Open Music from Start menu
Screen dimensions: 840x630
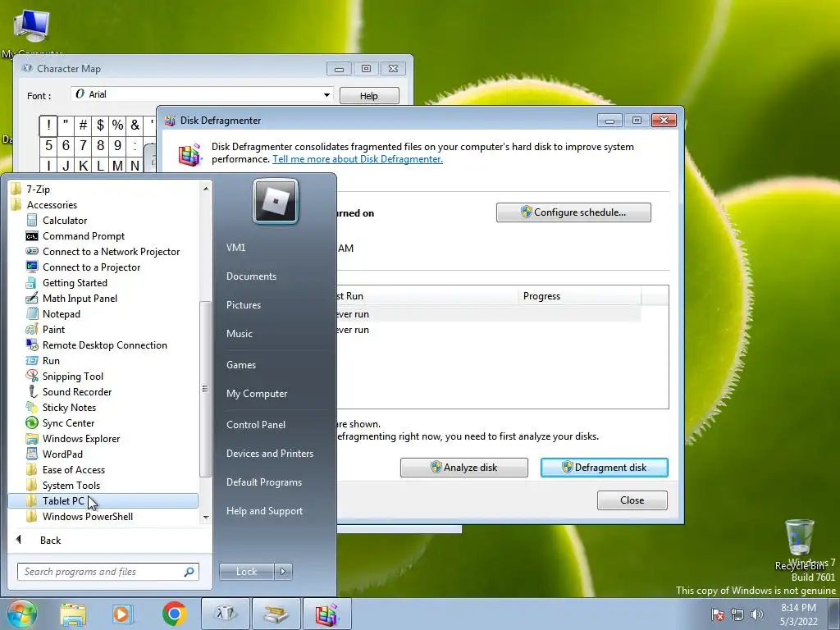[239, 333]
